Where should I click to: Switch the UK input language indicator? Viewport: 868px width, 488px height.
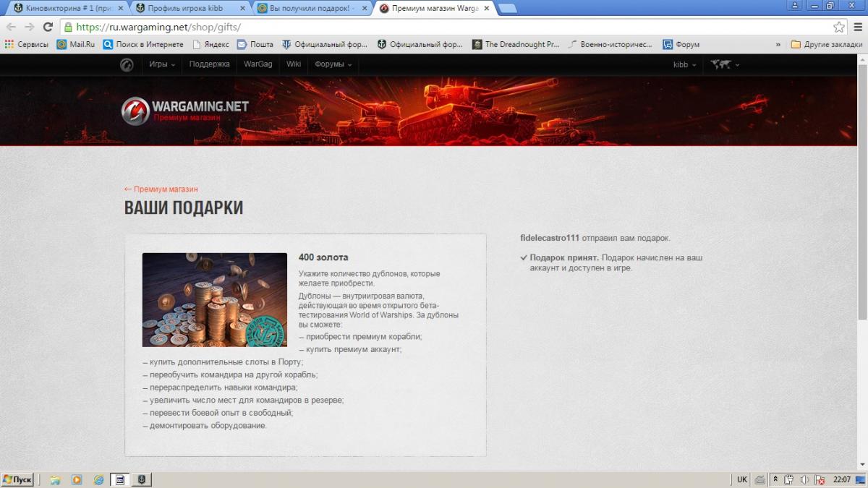[742, 479]
